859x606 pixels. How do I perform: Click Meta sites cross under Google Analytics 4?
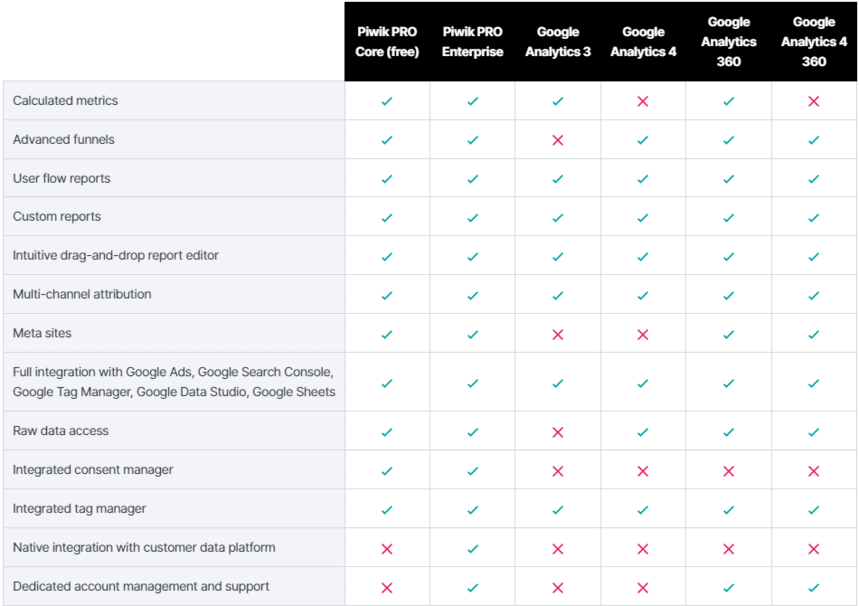(643, 334)
